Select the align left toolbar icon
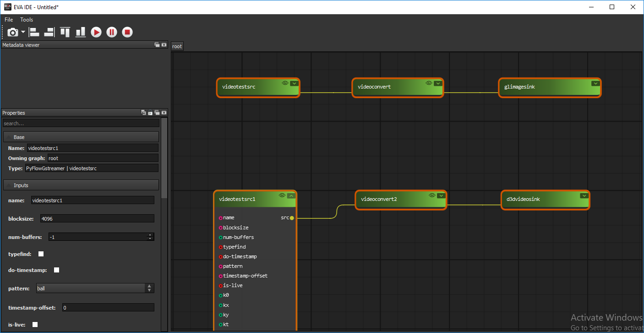Image resolution: width=644 pixels, height=333 pixels. click(x=34, y=32)
